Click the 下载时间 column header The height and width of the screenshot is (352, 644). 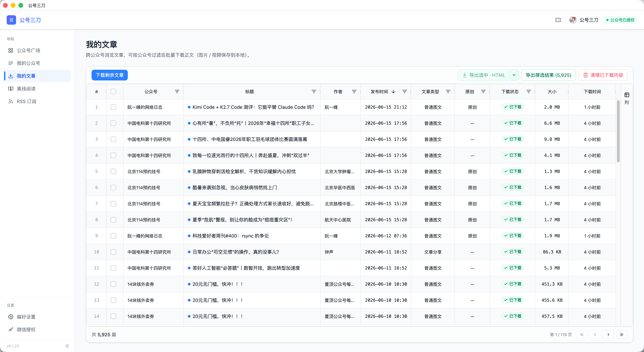pos(592,92)
